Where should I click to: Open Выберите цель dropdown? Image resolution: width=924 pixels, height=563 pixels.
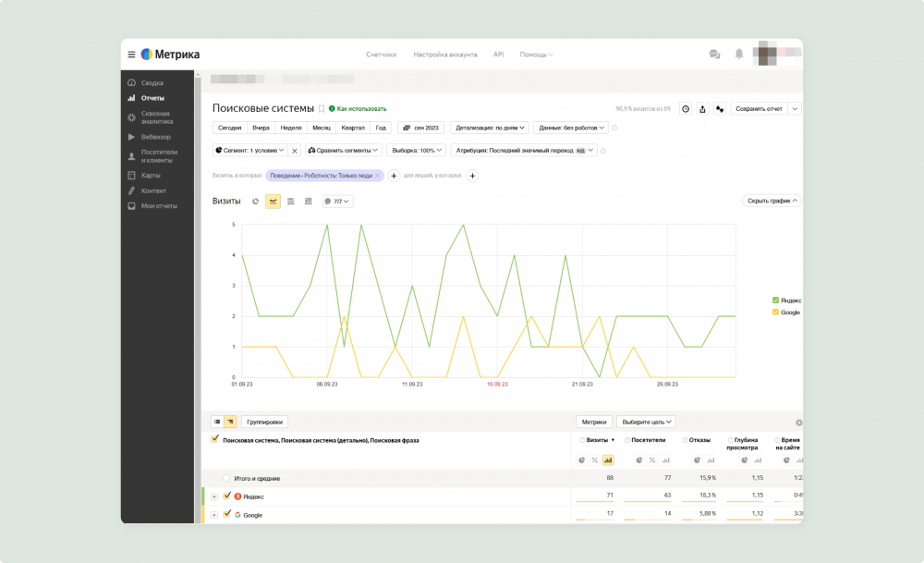point(646,422)
